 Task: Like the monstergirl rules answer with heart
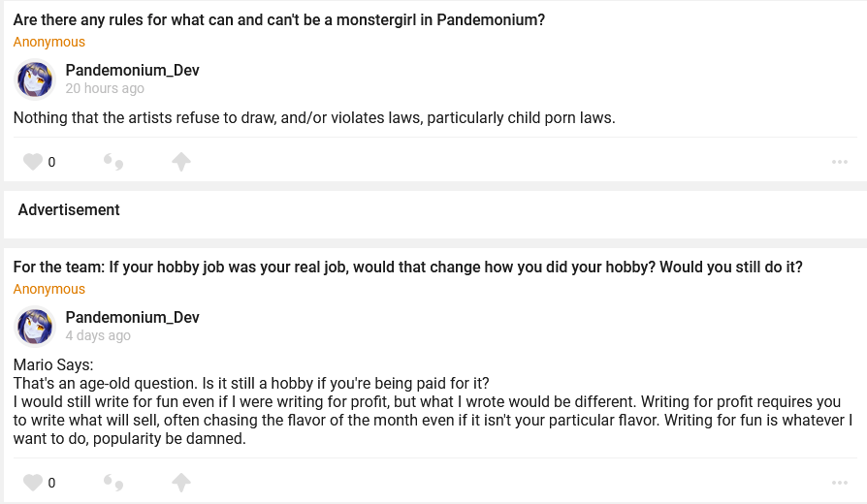(33, 162)
